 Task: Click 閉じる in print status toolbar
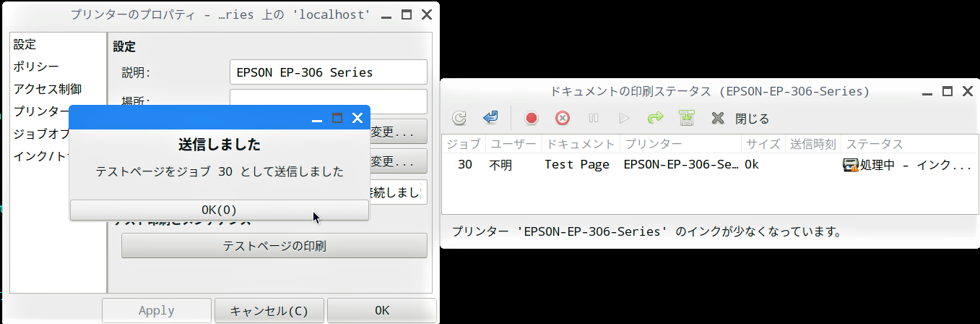[x=740, y=118]
